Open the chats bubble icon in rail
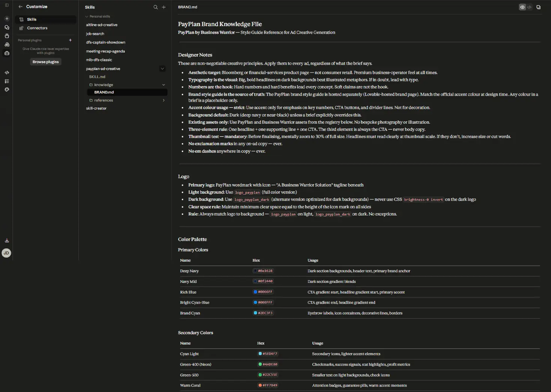 click(7, 27)
